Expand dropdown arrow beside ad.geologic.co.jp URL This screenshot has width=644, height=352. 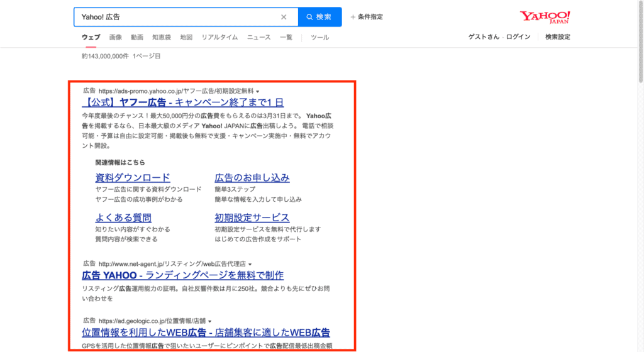(210, 321)
